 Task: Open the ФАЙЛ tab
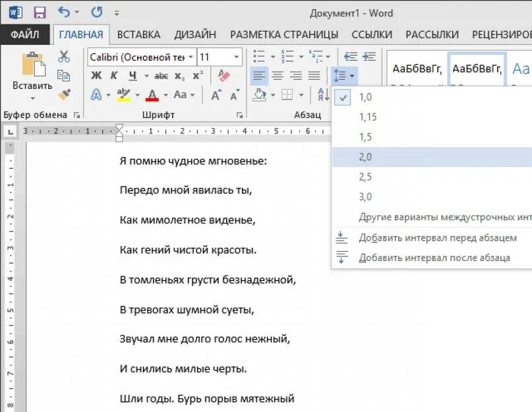point(25,34)
